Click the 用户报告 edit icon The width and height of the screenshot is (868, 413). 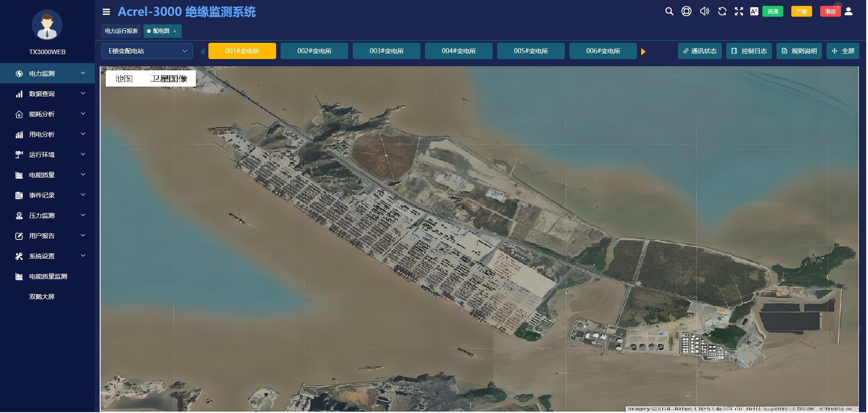click(19, 236)
